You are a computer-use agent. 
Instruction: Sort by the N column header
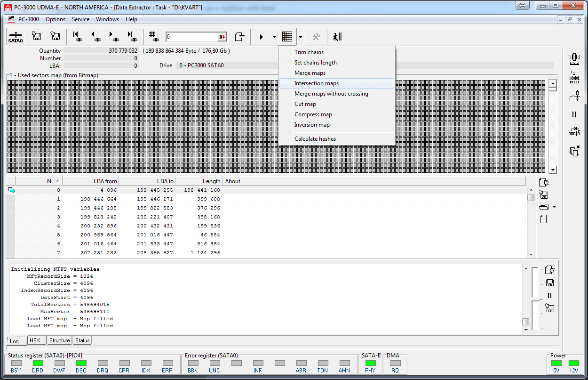(39, 181)
